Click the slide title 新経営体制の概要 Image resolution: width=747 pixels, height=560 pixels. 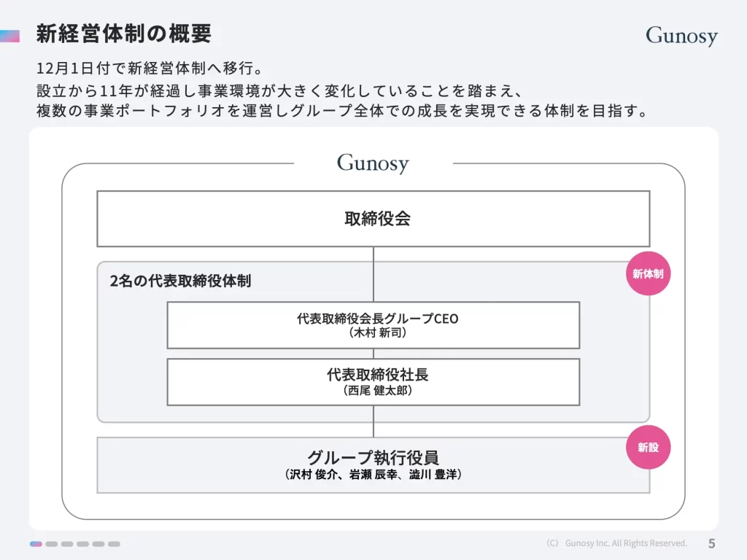tap(124, 34)
